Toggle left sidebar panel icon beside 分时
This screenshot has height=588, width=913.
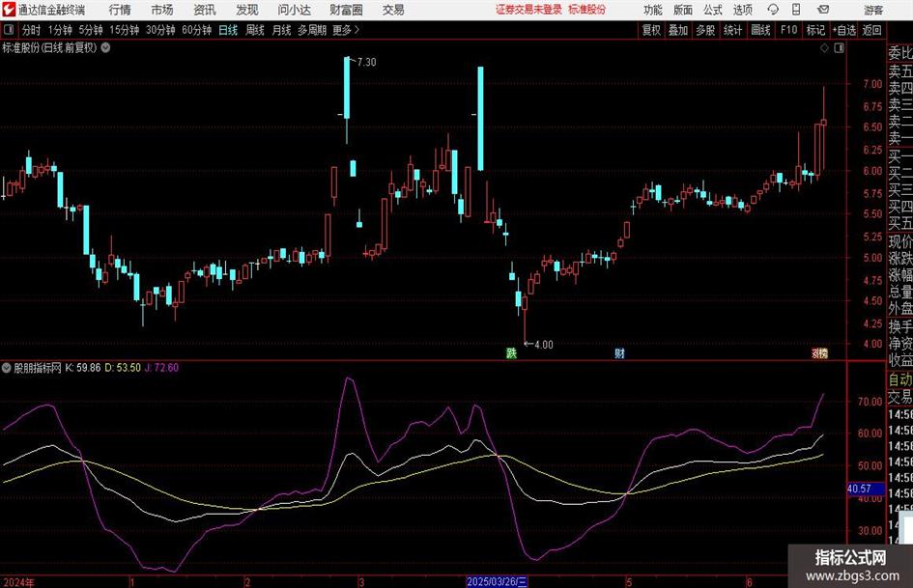[9, 30]
